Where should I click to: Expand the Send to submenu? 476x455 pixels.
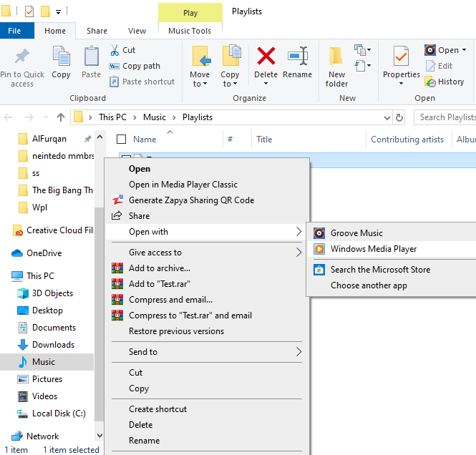coord(208,352)
